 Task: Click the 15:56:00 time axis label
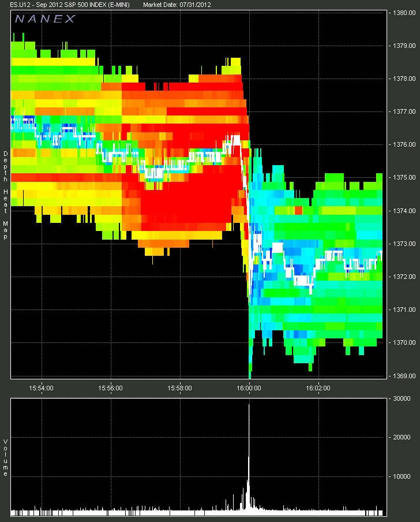point(110,388)
